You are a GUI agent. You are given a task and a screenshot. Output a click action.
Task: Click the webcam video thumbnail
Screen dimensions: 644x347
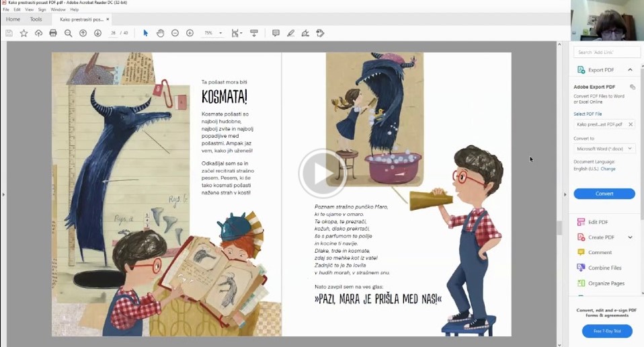[x=607, y=21]
